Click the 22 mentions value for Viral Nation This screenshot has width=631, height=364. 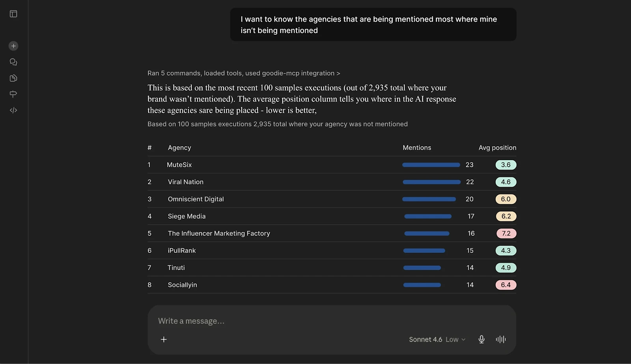coord(470,182)
